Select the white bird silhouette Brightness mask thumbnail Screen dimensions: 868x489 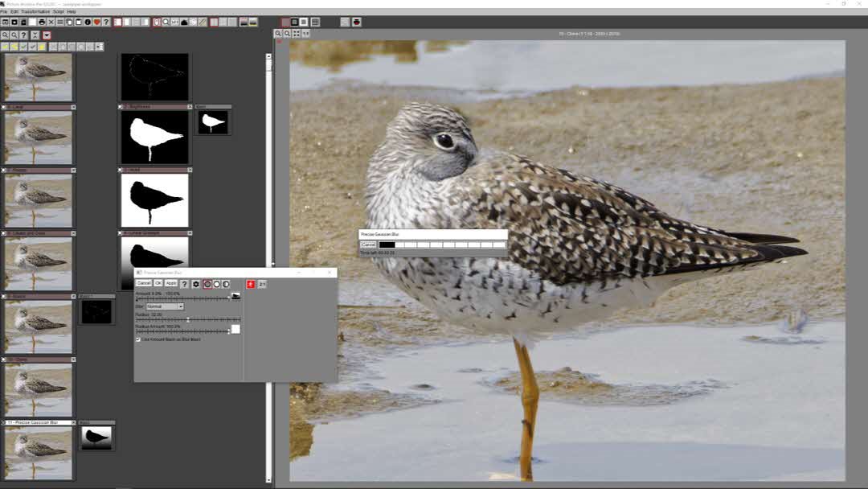[155, 138]
